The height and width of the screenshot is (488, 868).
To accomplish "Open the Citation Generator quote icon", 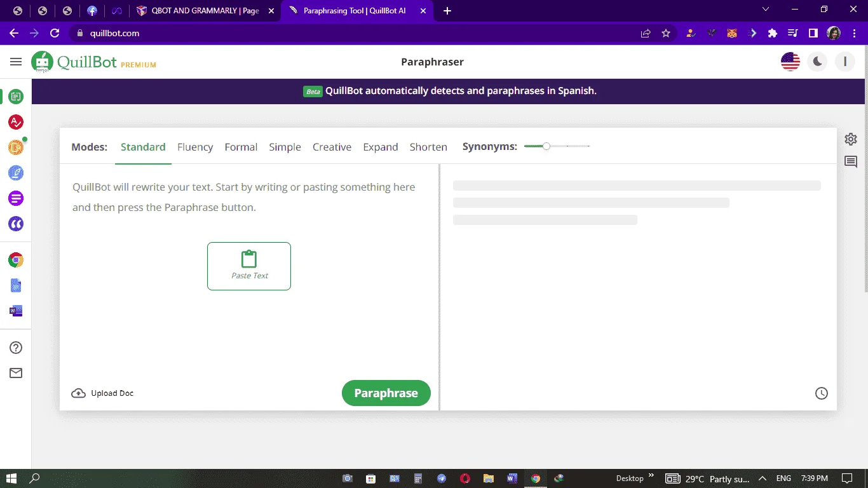I will [16, 224].
